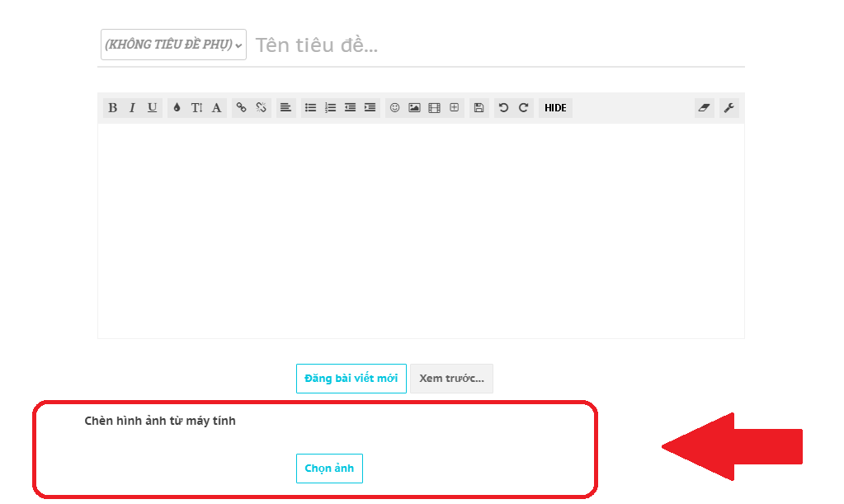
Task: Open the (KHÔNG TIÊU ĐỀ PHỤ) dropdown
Action: coord(172,44)
